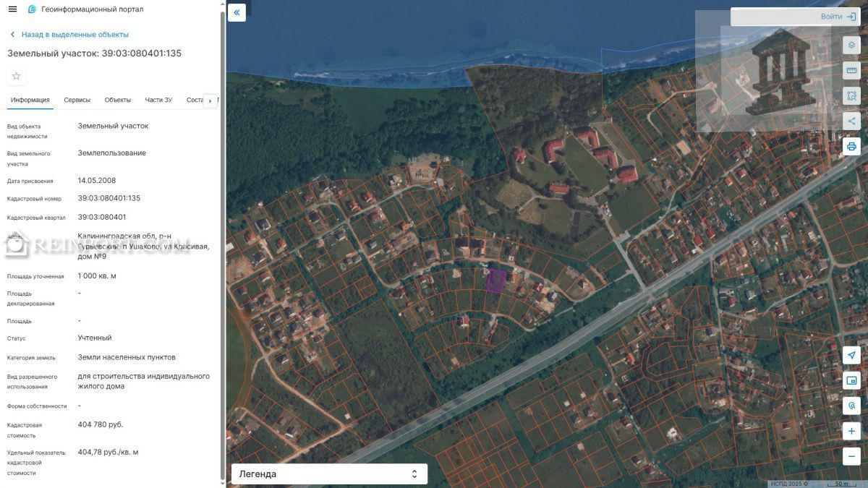868x488 pixels.
Task: Open the hamburger main menu
Action: (x=12, y=9)
